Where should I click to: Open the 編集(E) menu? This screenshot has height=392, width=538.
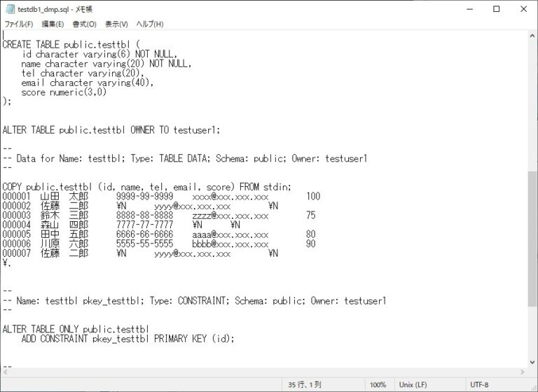click(53, 24)
